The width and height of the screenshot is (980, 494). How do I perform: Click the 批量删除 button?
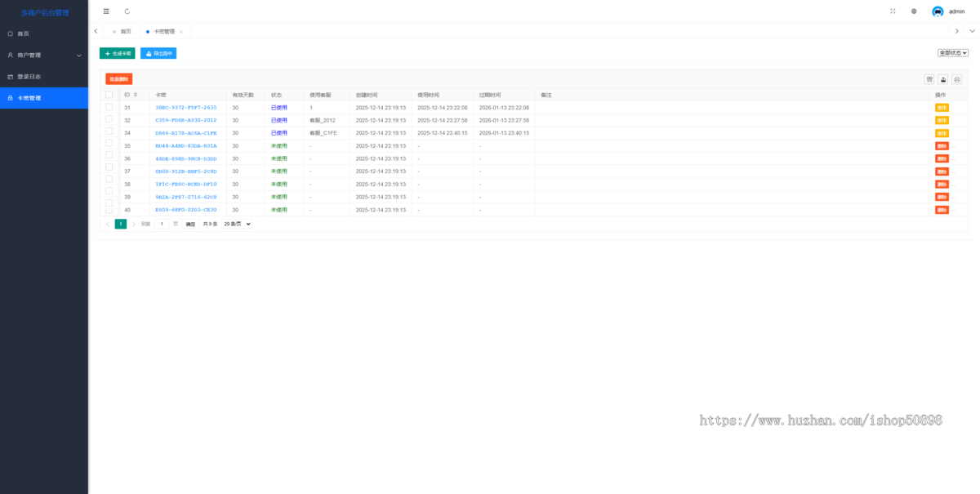point(118,79)
